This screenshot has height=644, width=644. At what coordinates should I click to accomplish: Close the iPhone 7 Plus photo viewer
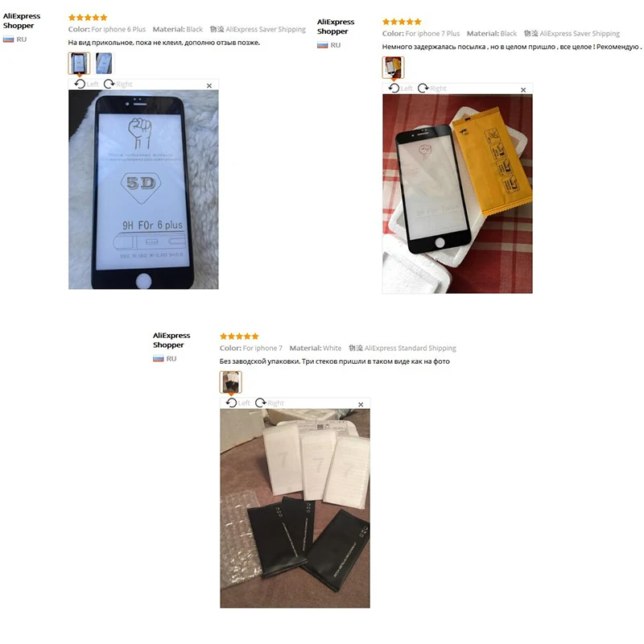(523, 89)
